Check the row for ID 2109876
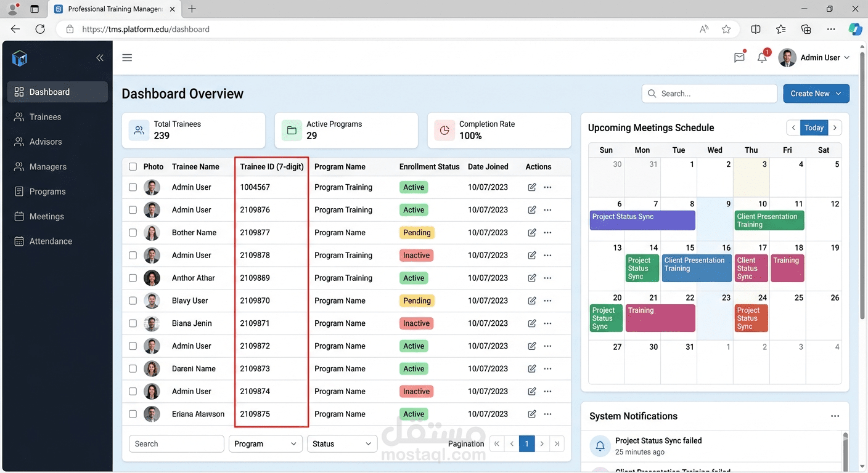Image resolution: width=868 pixels, height=473 pixels. 133,210
